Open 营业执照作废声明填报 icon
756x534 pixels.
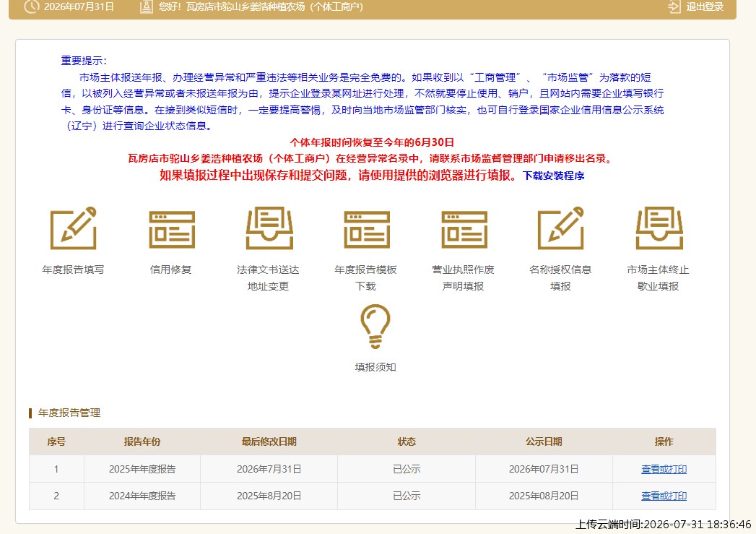tap(464, 230)
